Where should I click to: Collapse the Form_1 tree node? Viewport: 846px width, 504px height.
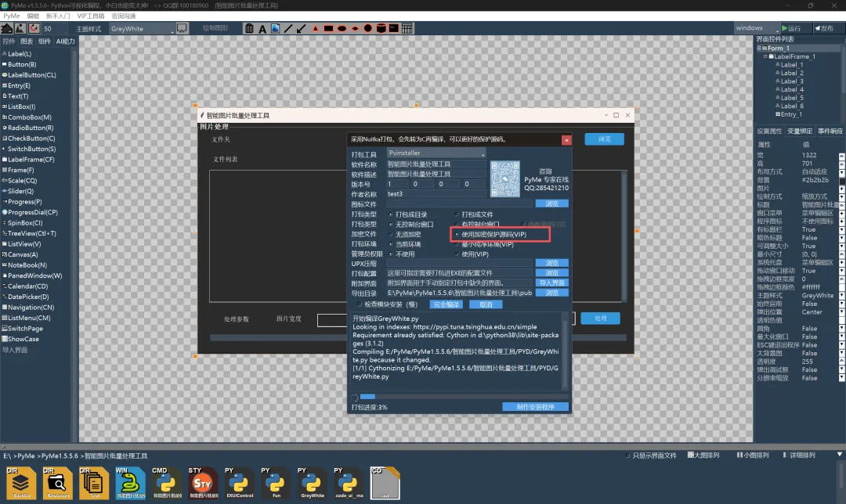pos(758,48)
